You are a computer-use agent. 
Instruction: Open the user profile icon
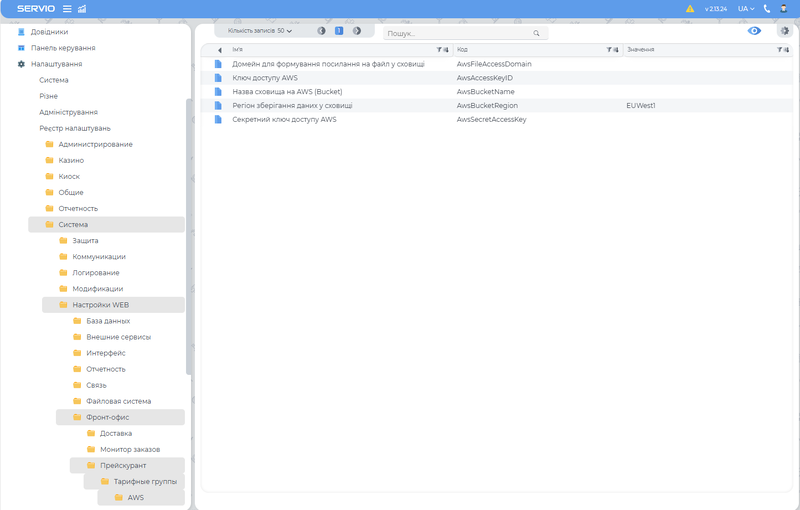pos(784,9)
